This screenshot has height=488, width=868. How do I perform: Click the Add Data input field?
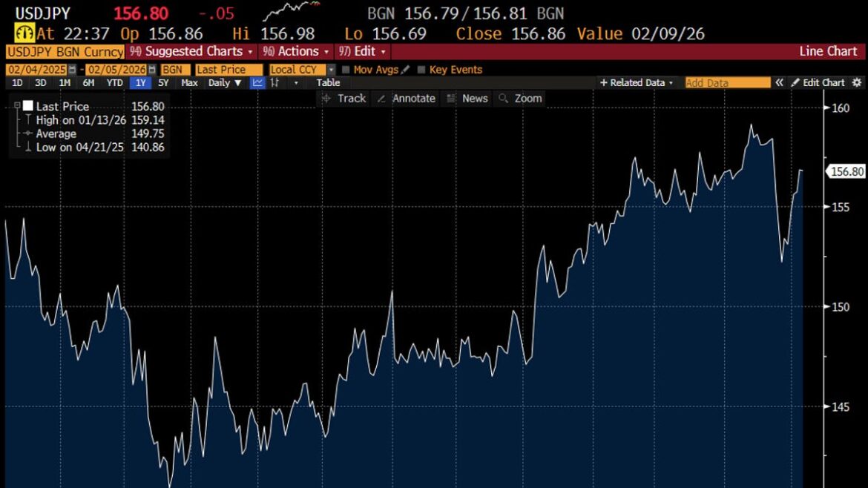pos(727,82)
